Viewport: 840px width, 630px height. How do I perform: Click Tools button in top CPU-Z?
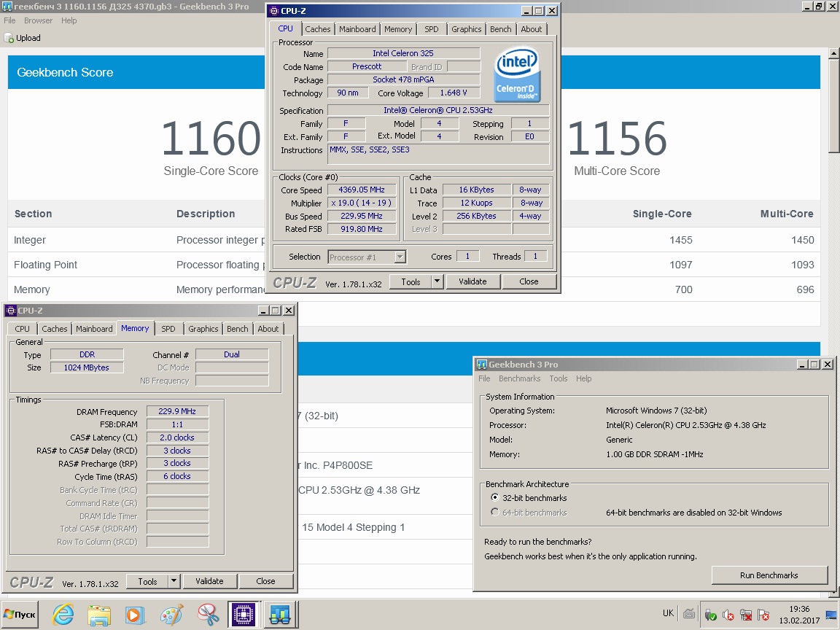pos(411,281)
